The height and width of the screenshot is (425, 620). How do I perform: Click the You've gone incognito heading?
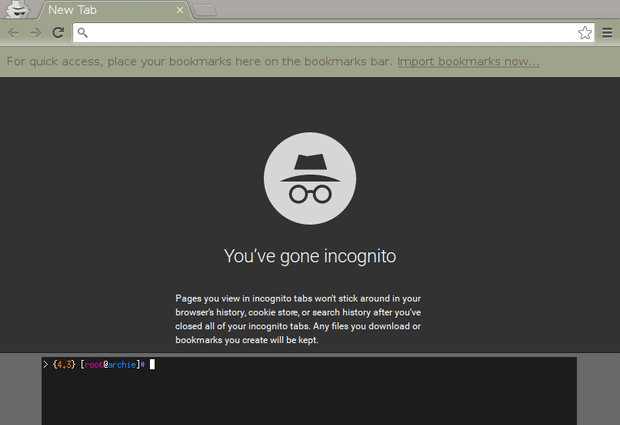[310, 256]
